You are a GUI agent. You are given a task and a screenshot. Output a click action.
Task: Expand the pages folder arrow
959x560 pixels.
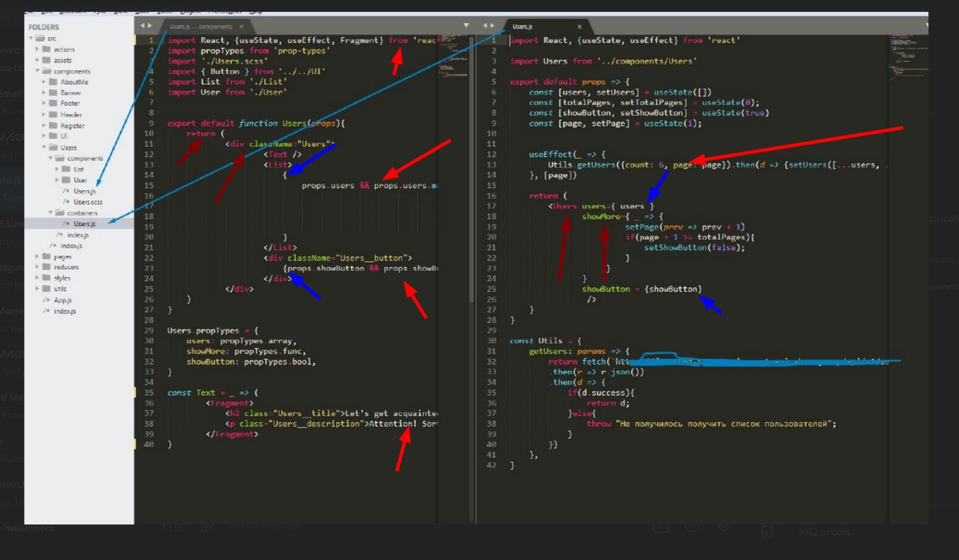pyautogui.click(x=37, y=256)
